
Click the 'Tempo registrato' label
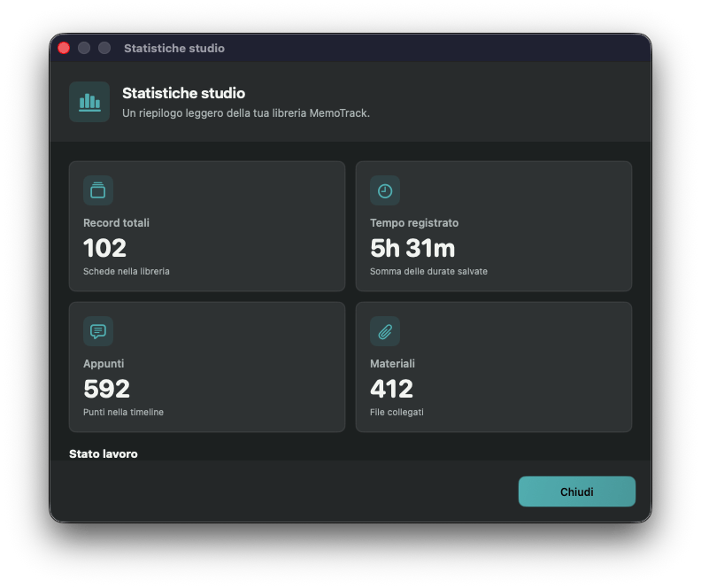tap(414, 222)
